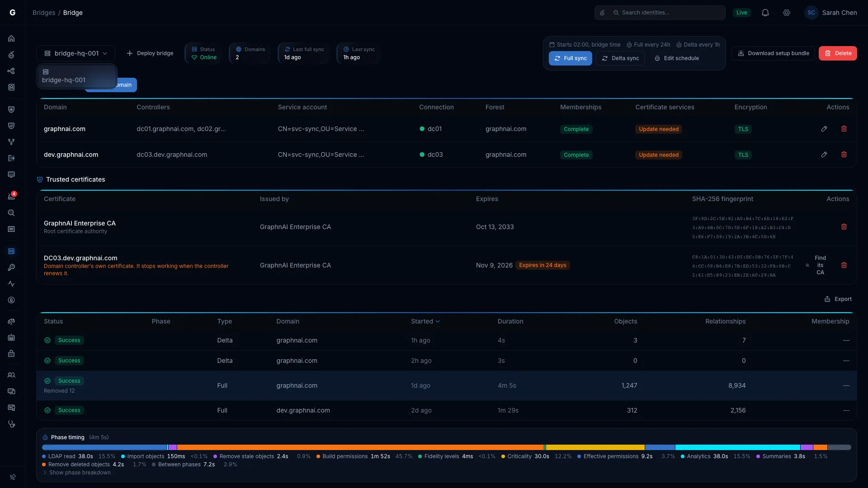Choose bridge-hq-001 from the open list
The height and width of the screenshot is (488, 868).
[76, 76]
